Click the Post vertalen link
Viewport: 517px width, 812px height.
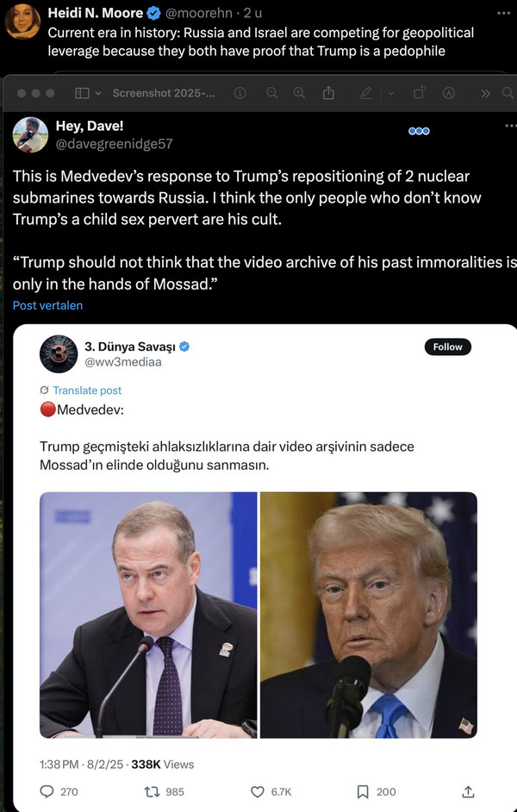pos(47,305)
